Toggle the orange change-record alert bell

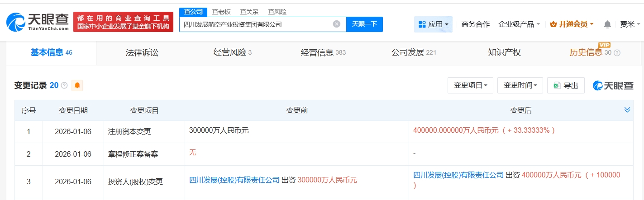click(77, 85)
